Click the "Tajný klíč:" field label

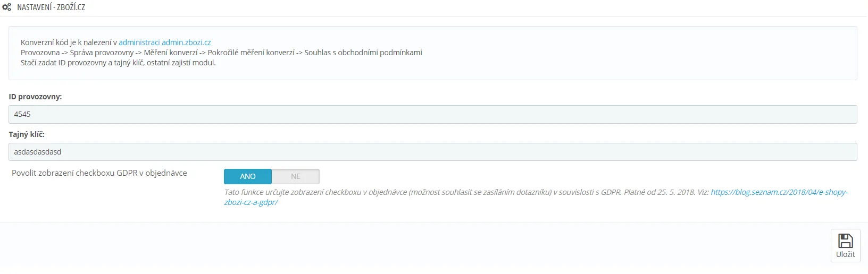[27, 134]
